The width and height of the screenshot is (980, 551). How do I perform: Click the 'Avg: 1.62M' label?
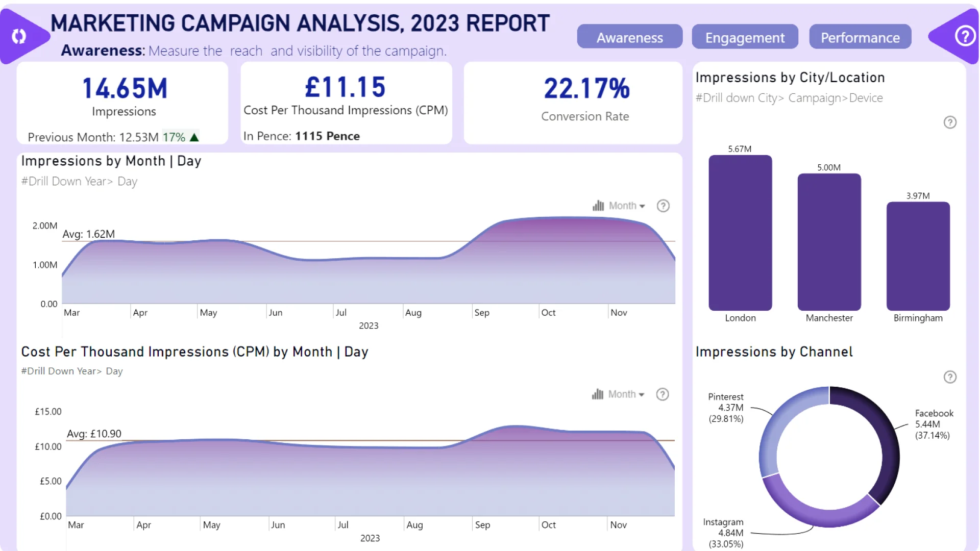(88, 234)
